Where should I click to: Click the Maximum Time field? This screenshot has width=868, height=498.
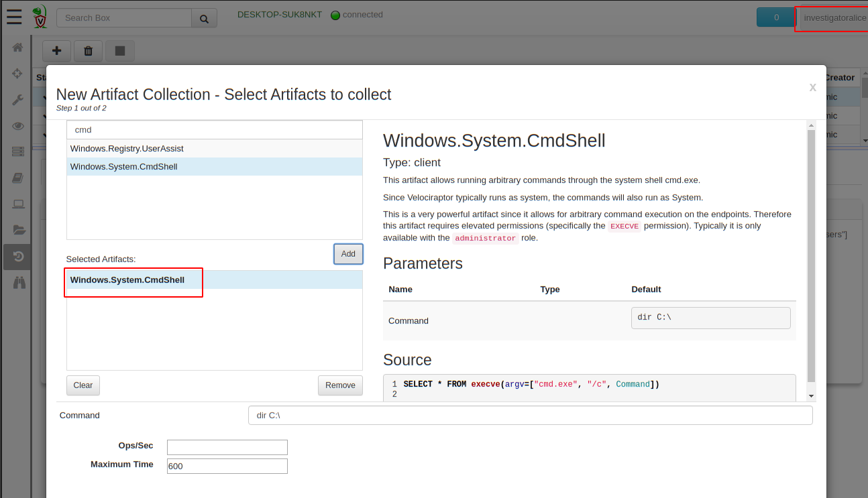[227, 466]
